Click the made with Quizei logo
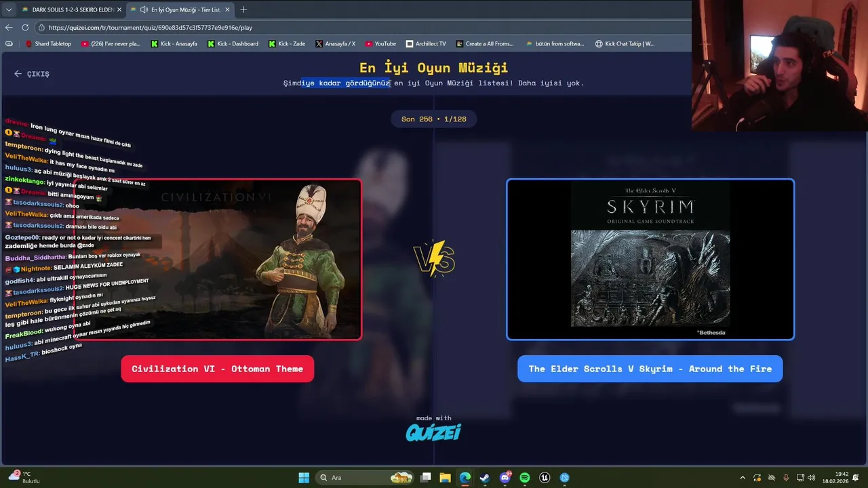Image resolution: width=868 pixels, height=488 pixels. (x=433, y=428)
